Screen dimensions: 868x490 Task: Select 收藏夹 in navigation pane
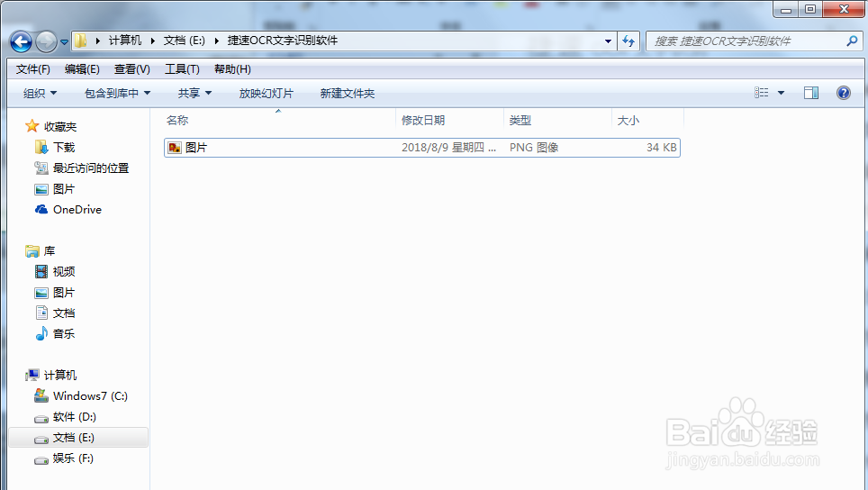(x=60, y=127)
